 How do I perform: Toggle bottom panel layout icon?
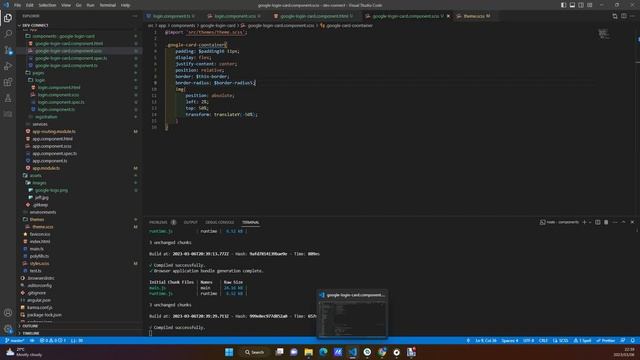tap(572, 5)
